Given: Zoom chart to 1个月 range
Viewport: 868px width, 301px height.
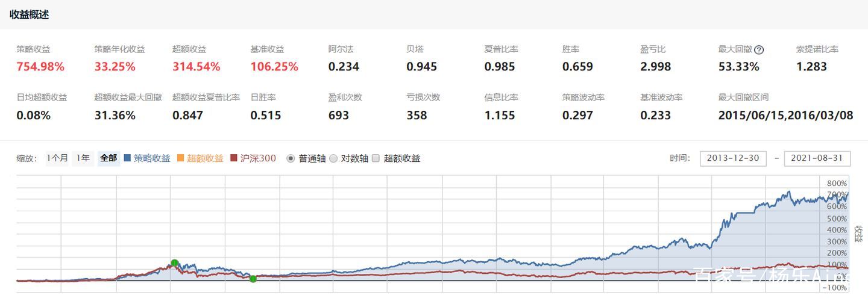Looking at the screenshot, I should click(x=57, y=158).
